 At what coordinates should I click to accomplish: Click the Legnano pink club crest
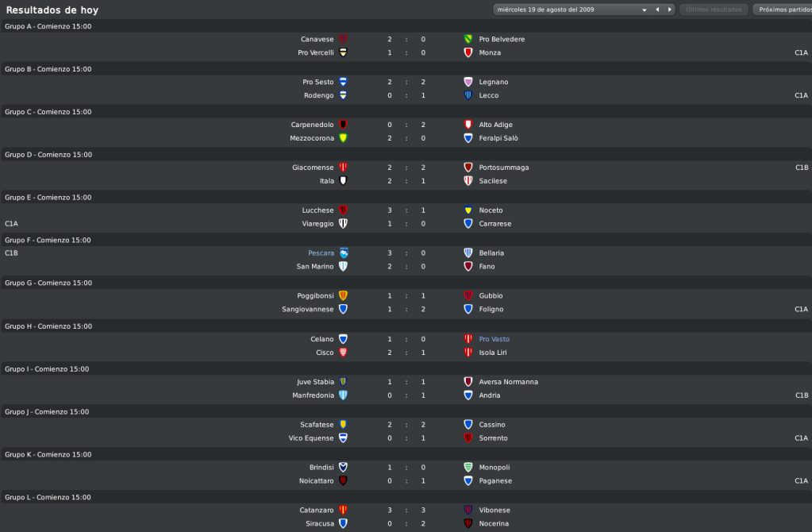click(x=468, y=82)
